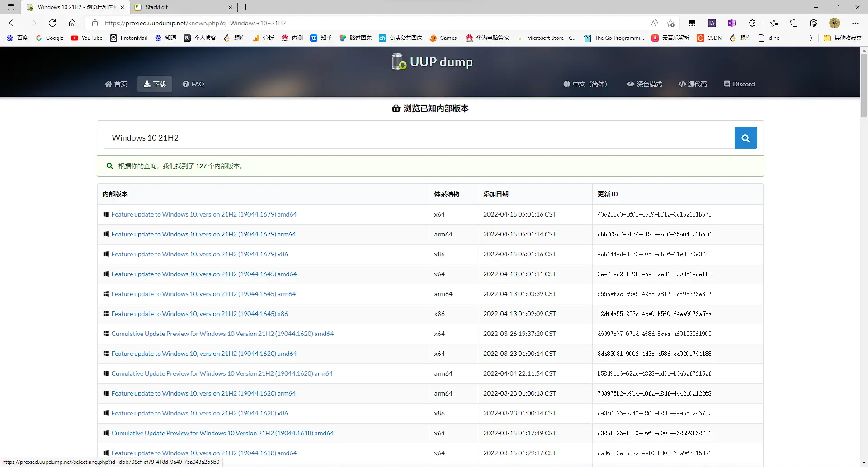Open Feature update 19044.1620 x86 link

[199, 413]
